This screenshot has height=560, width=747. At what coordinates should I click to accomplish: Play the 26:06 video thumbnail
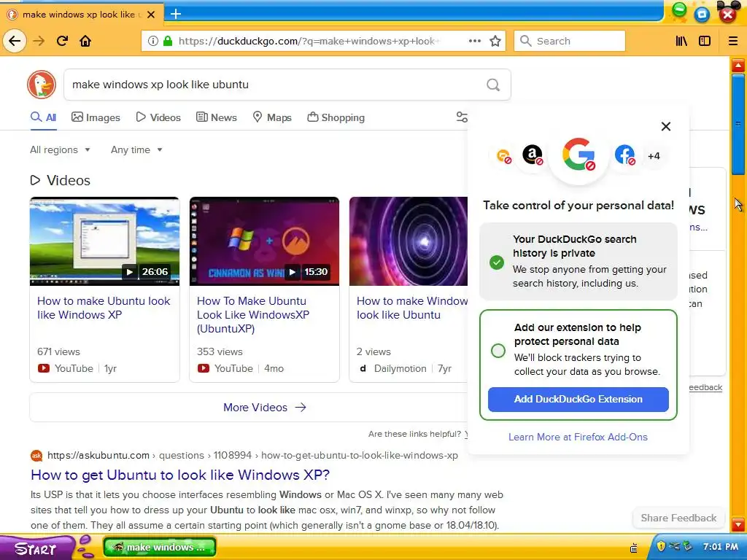pyautogui.click(x=105, y=241)
